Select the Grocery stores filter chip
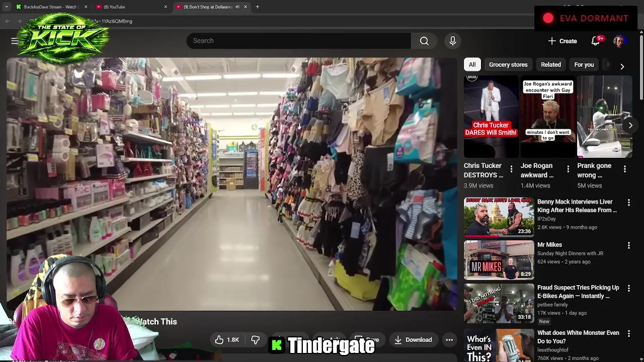Viewport: 644px width, 362px height. (508, 64)
